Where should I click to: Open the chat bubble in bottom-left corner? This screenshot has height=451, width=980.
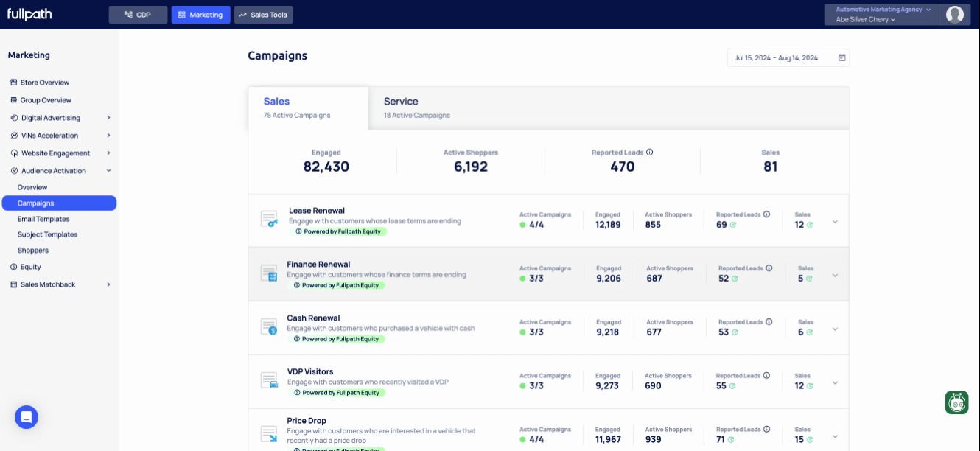click(27, 417)
